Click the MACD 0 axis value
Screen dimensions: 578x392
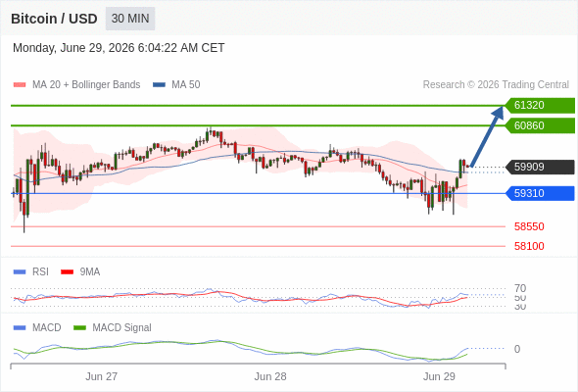(x=517, y=349)
